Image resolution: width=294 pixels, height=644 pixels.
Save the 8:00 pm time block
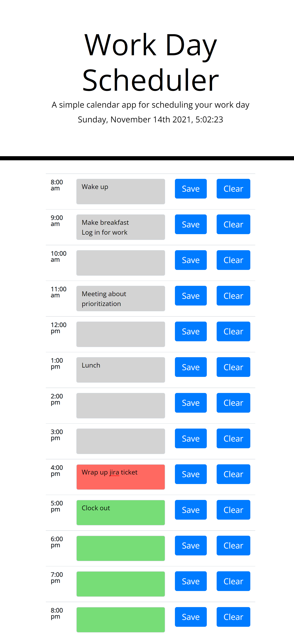tap(190, 617)
